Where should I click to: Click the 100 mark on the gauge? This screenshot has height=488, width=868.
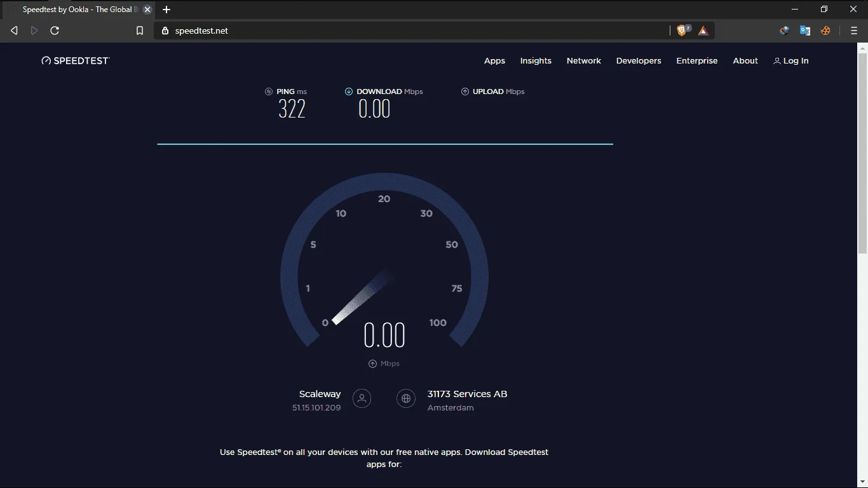[x=438, y=323]
